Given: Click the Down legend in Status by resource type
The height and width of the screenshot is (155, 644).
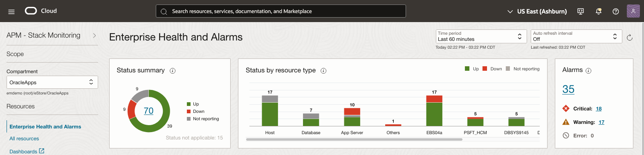Looking at the screenshot, I should [x=492, y=69].
